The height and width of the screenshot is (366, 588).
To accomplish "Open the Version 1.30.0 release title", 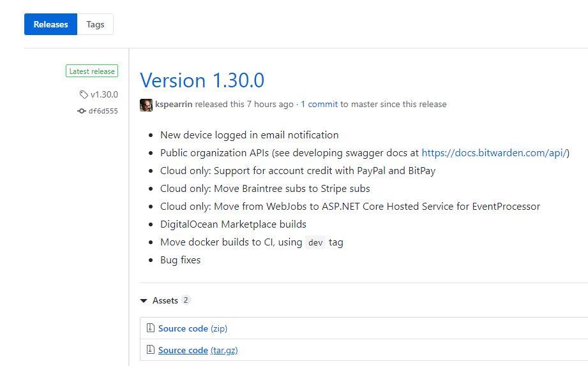I will [202, 80].
